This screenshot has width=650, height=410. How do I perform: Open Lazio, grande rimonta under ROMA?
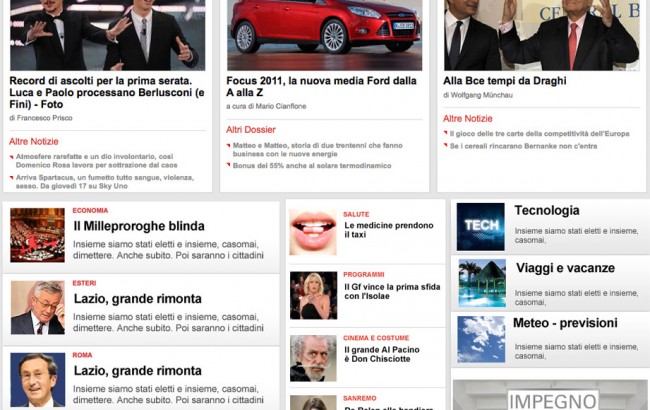(x=137, y=371)
